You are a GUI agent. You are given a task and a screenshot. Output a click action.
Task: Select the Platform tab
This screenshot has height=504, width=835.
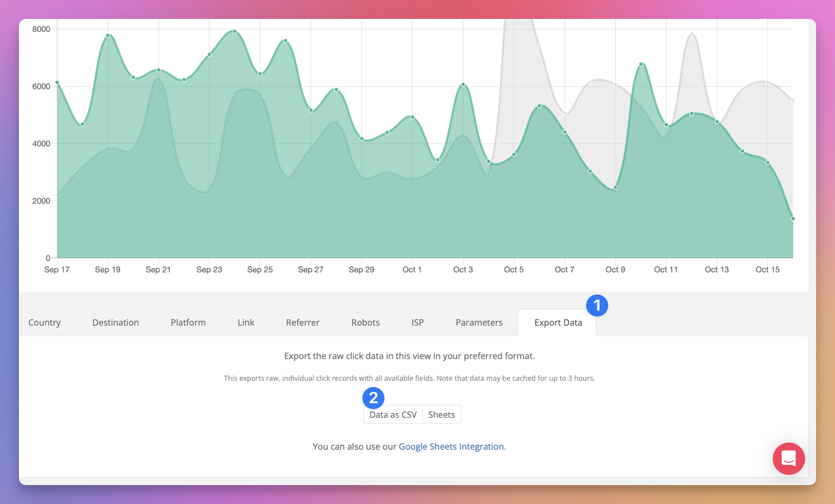point(188,322)
